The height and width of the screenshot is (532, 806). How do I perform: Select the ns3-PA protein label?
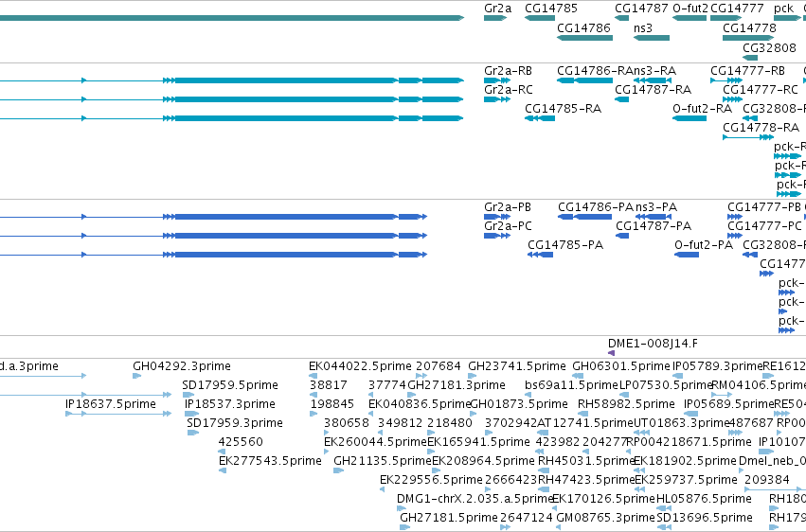click(x=656, y=207)
